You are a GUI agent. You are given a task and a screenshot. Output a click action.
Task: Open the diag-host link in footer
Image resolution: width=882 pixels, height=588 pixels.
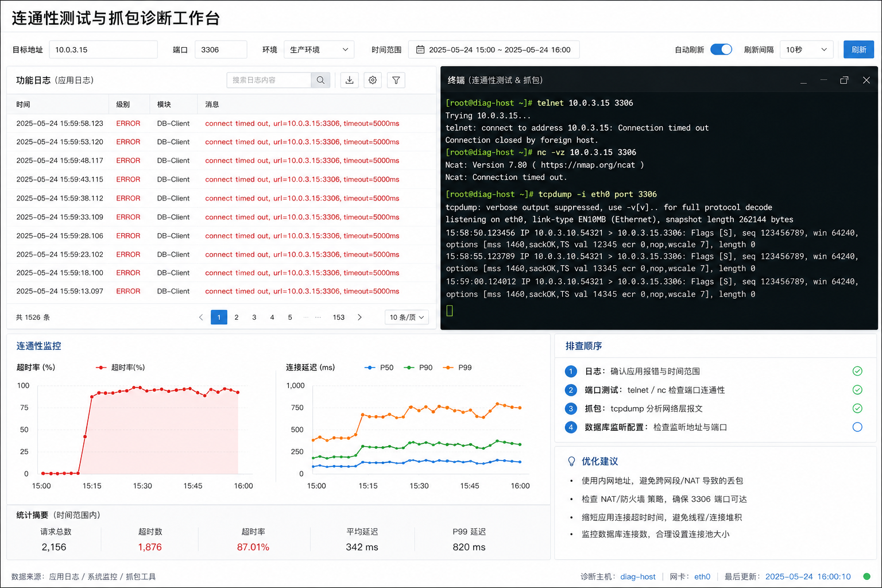(x=638, y=577)
